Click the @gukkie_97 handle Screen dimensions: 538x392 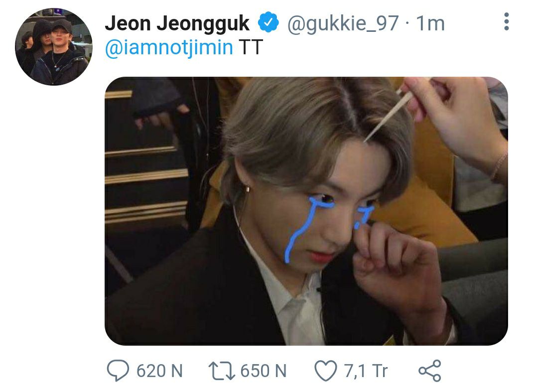click(x=343, y=23)
